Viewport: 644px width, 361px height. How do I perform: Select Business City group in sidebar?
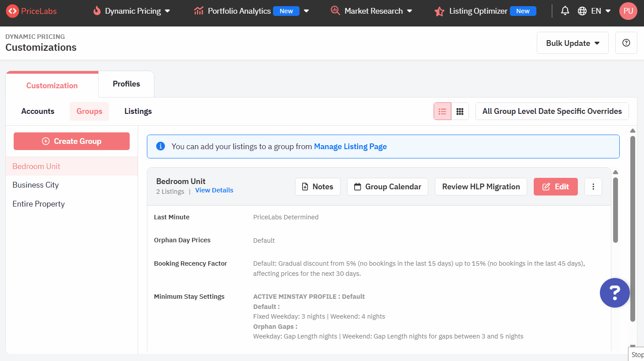coord(36,185)
